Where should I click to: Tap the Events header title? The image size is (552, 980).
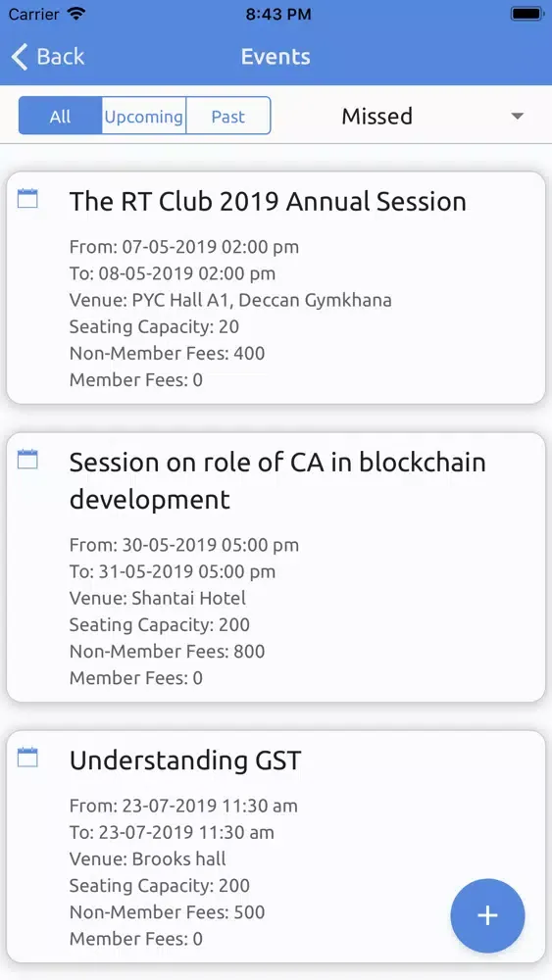276,57
